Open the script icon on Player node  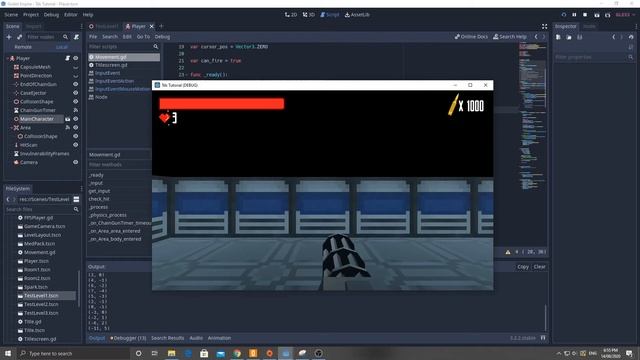[x=68, y=58]
